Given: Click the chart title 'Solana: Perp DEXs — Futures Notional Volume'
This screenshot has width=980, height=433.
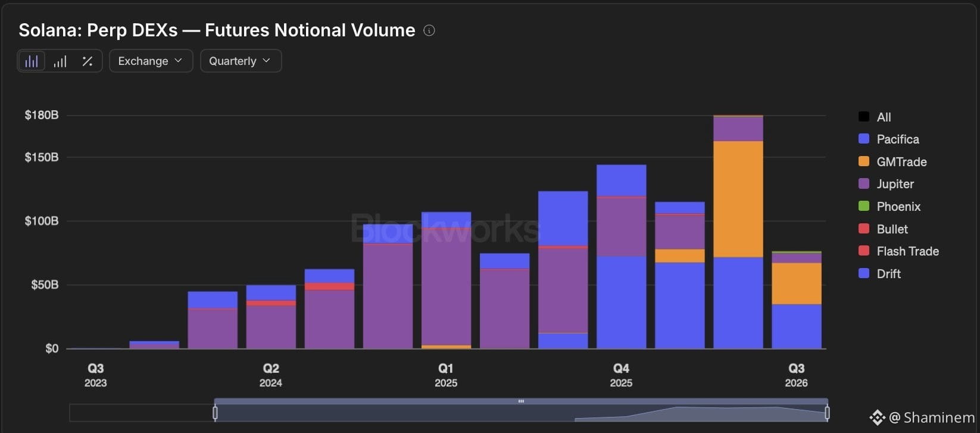Looking at the screenshot, I should pyautogui.click(x=217, y=30).
